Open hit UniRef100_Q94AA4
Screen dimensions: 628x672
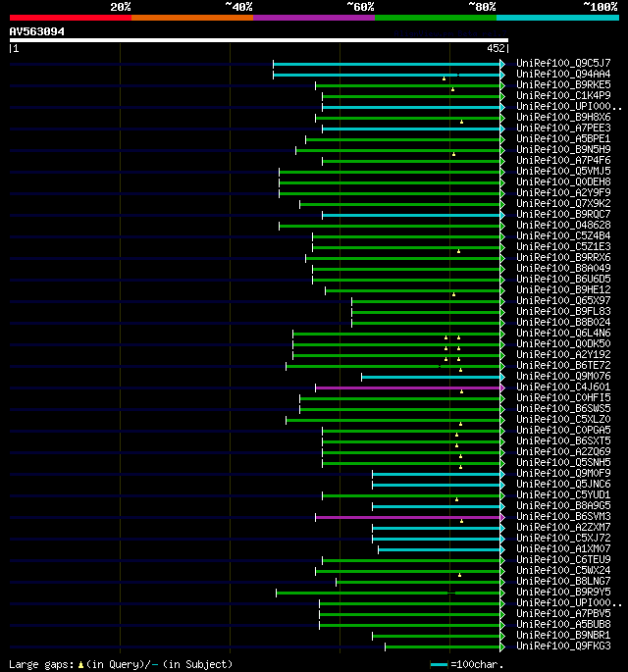coord(563,74)
